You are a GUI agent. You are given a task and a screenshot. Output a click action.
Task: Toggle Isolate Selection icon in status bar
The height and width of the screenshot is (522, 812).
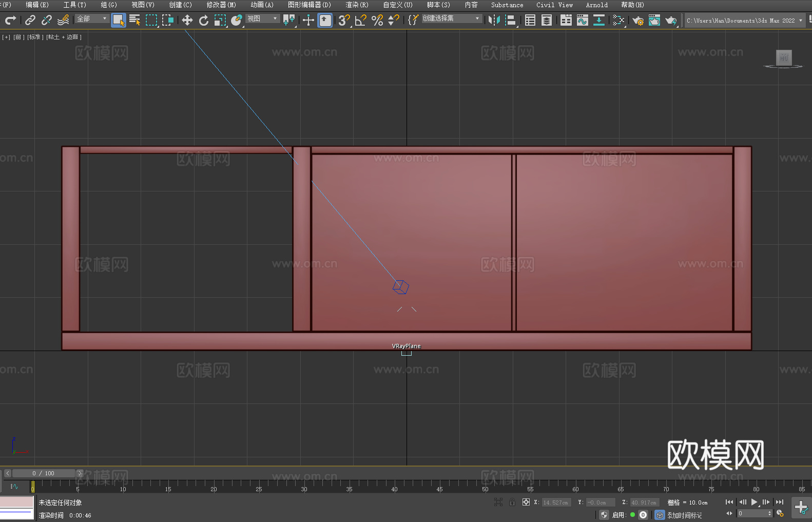498,502
